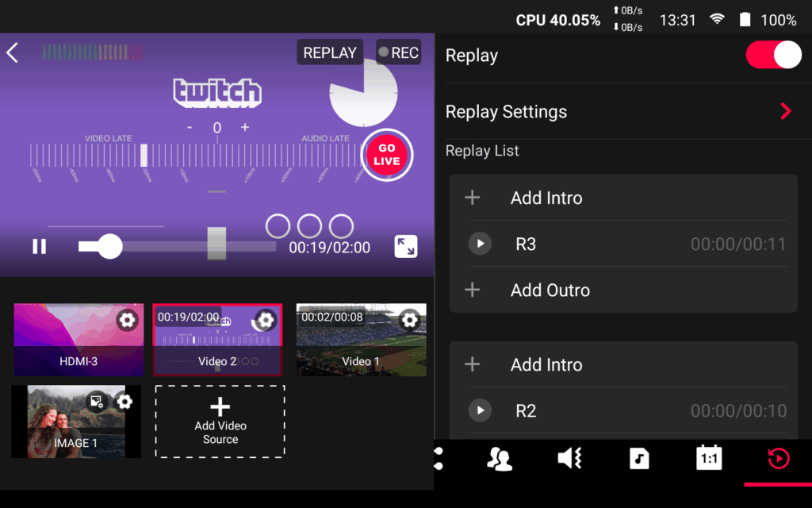The height and width of the screenshot is (508, 812).
Task: Open the 1:1 scoreboard tab
Action: click(708, 458)
